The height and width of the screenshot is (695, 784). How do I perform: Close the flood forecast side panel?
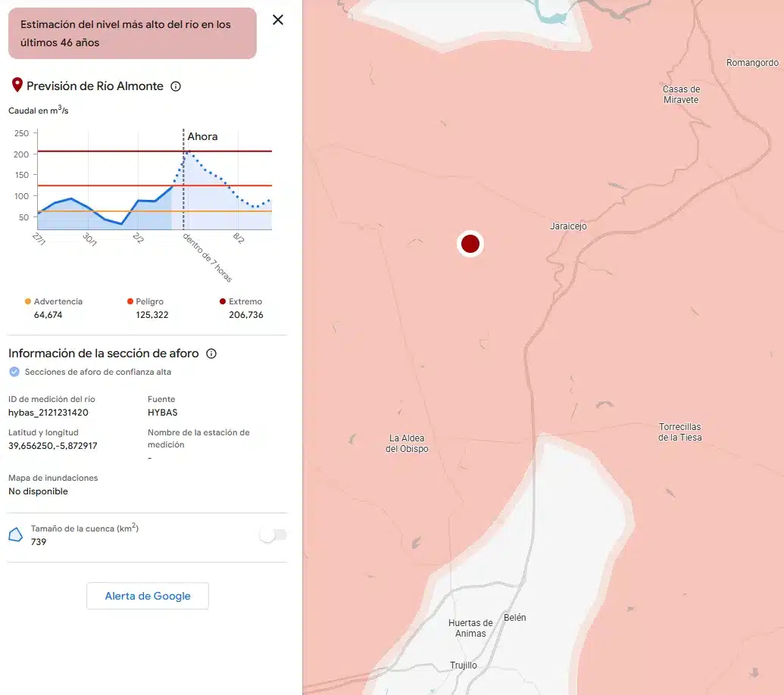tap(278, 20)
